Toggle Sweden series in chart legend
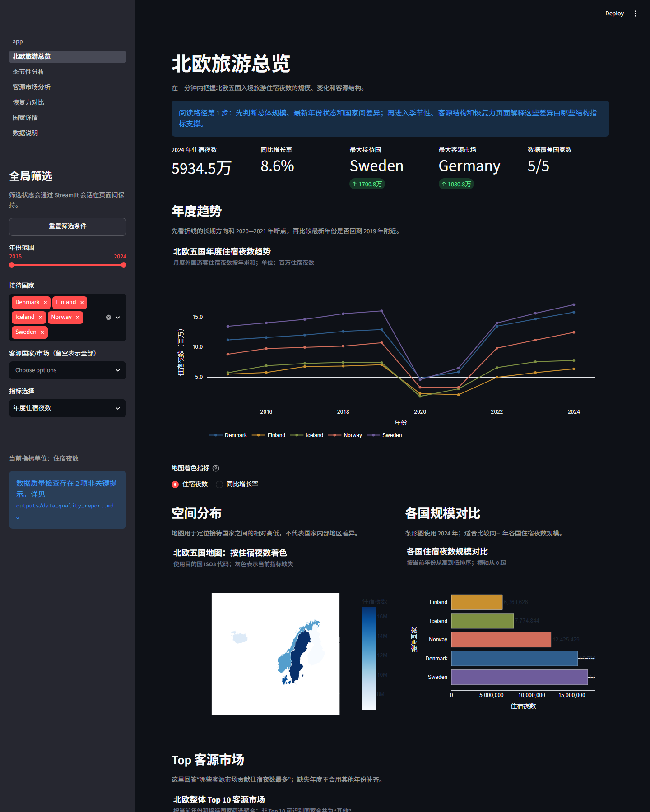The height and width of the screenshot is (812, 650). coord(384,435)
